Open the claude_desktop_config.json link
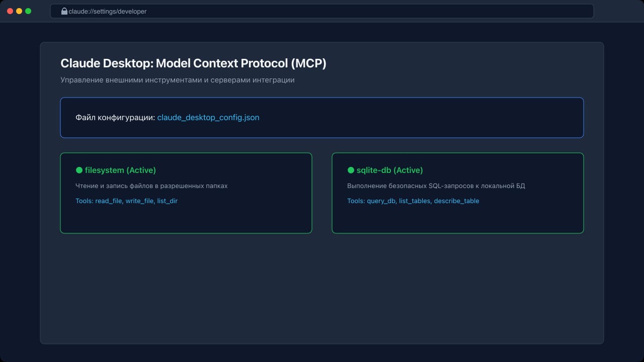Image resolution: width=644 pixels, height=362 pixels. coord(208,118)
